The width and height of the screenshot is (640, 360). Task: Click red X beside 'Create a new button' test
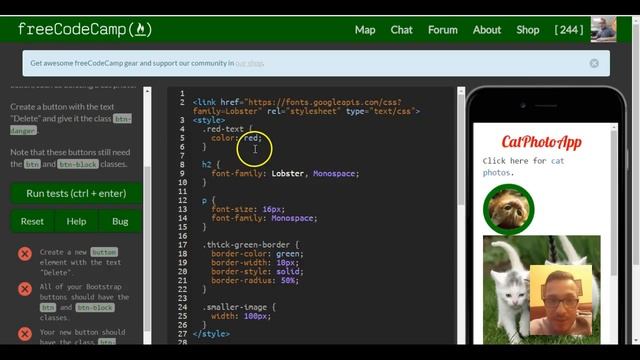point(24,253)
